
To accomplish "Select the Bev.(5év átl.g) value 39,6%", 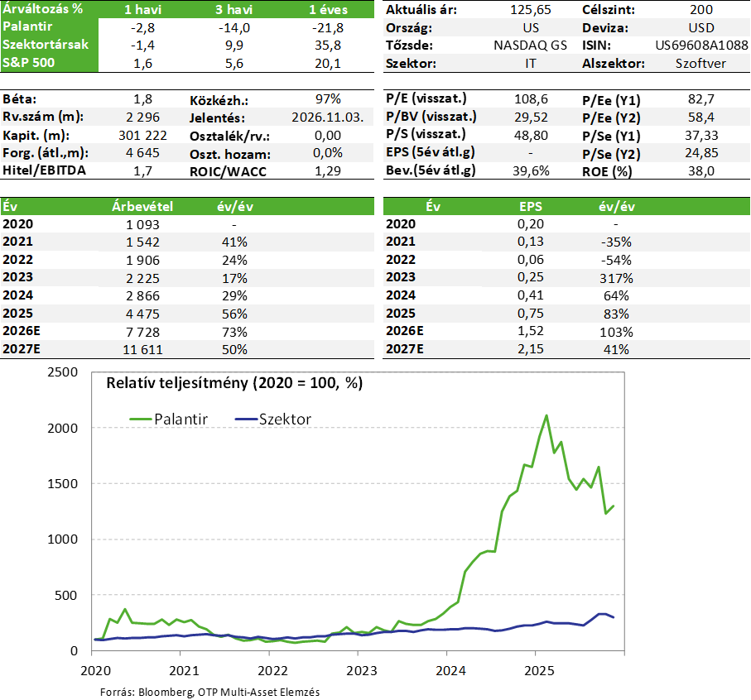I will tap(531, 170).
